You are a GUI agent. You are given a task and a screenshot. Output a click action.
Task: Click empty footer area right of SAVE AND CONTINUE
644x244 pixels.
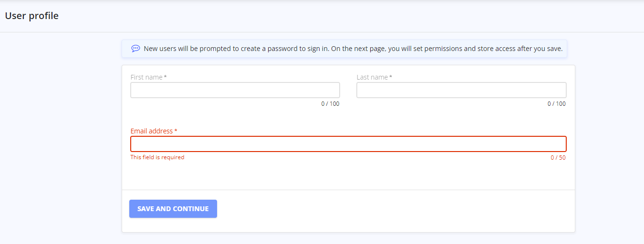(395, 210)
